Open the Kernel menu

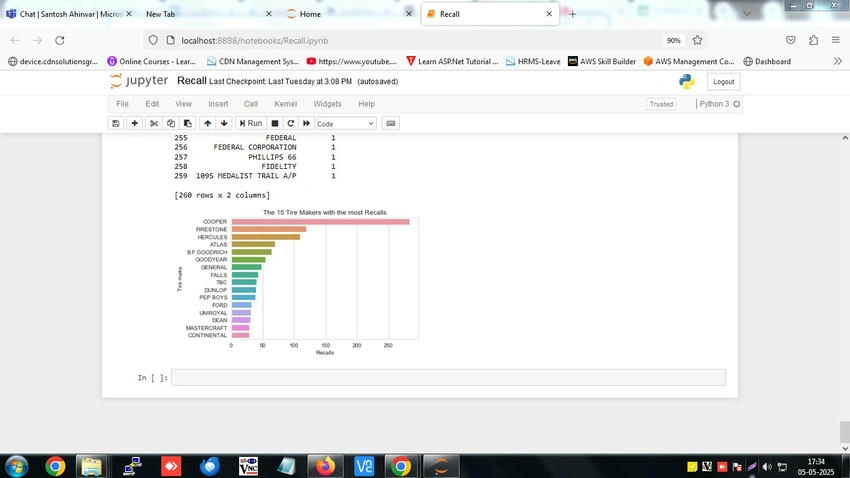tap(285, 104)
